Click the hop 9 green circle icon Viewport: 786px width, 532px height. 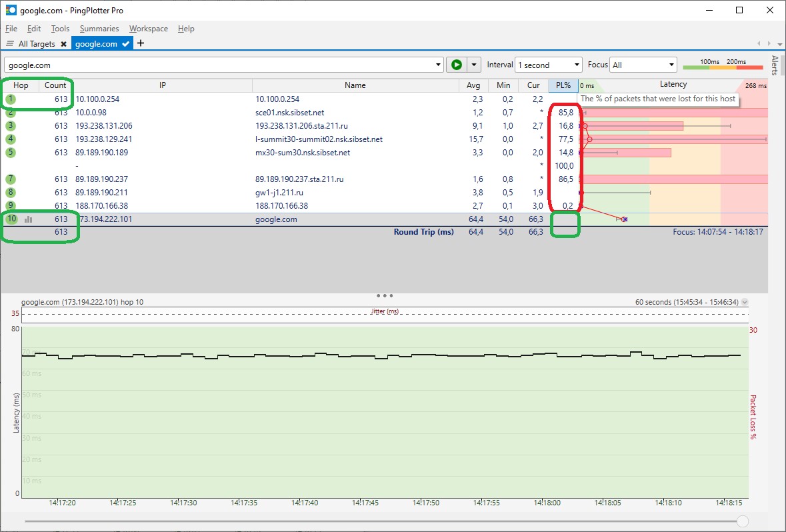coord(11,205)
